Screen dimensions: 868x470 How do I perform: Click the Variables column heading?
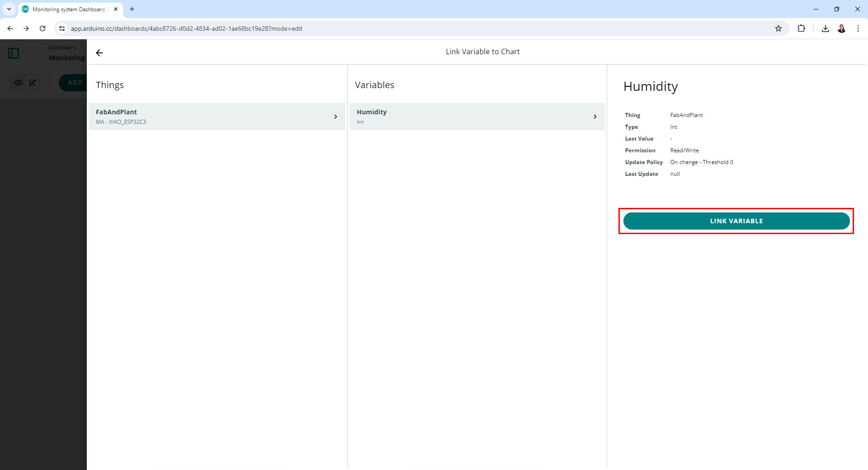click(375, 85)
